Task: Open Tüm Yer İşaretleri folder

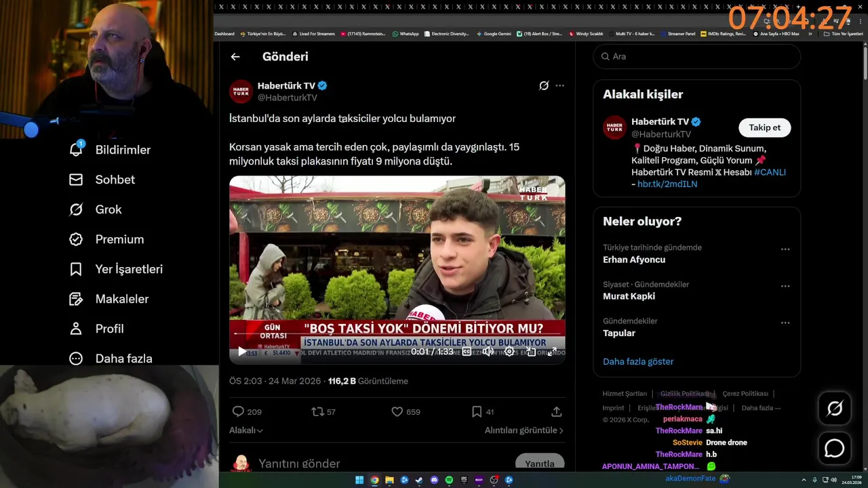Action: pos(843,33)
